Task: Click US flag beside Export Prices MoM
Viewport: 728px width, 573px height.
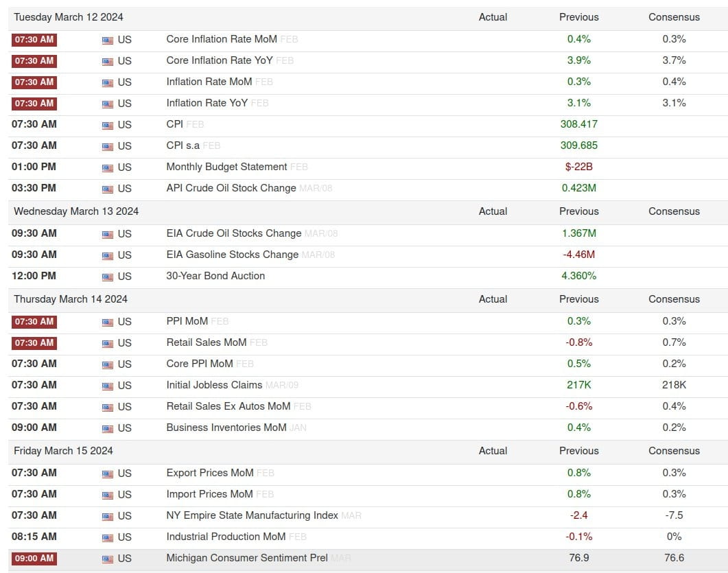Action: click(107, 473)
